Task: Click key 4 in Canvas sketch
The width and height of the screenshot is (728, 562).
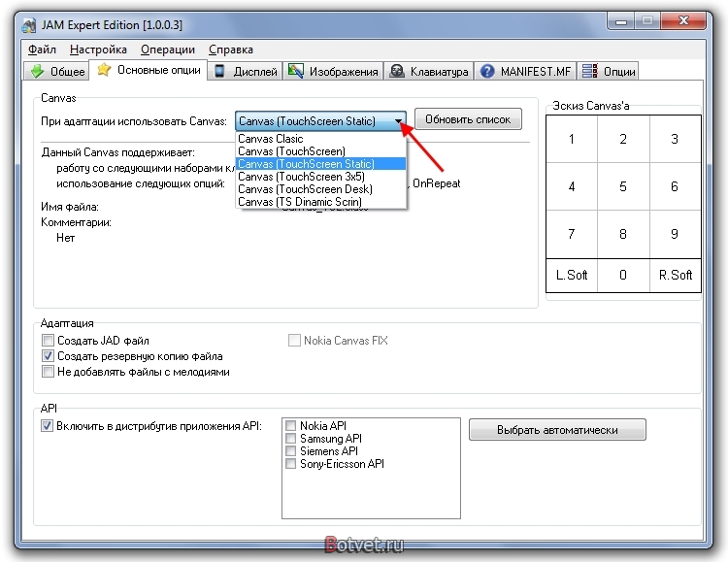Action: pyautogui.click(x=572, y=186)
